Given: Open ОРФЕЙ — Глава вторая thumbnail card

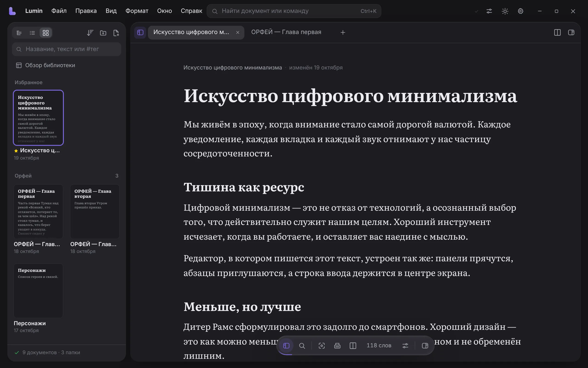Looking at the screenshot, I should (x=95, y=212).
